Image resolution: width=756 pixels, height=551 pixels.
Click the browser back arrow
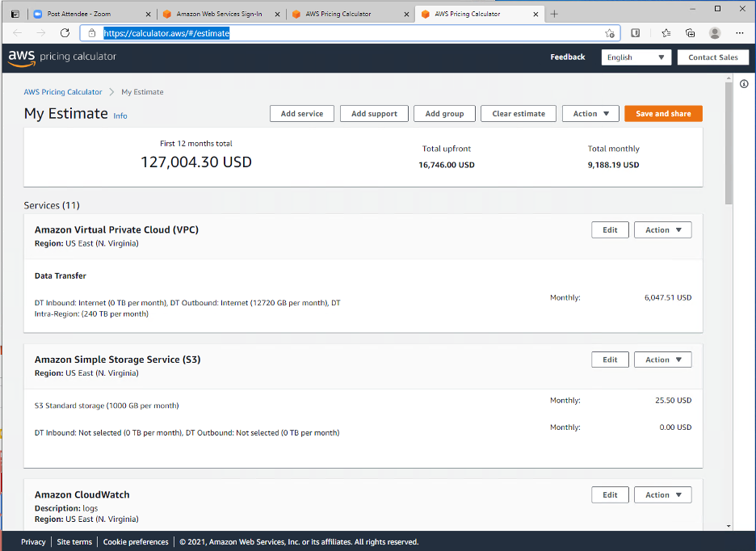pos(18,33)
